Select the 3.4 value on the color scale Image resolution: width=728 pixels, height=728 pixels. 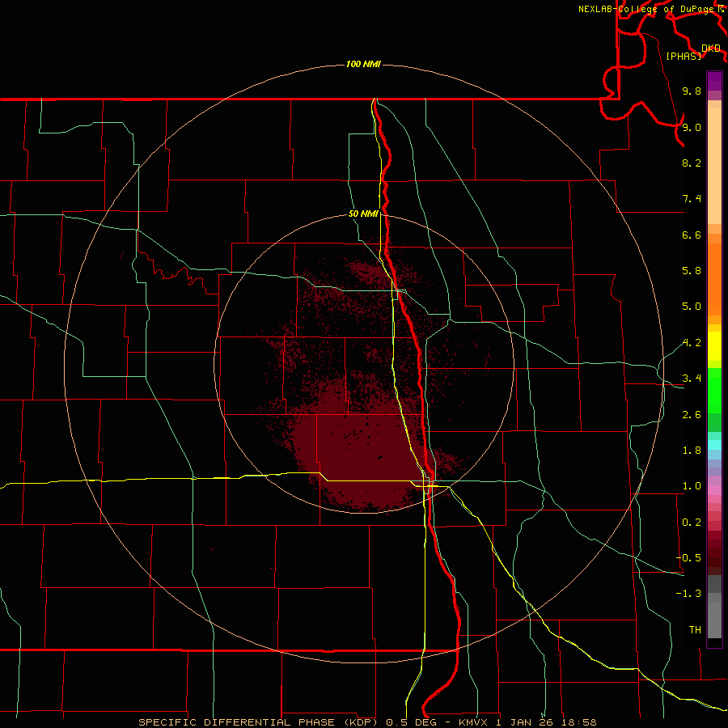(x=692, y=379)
